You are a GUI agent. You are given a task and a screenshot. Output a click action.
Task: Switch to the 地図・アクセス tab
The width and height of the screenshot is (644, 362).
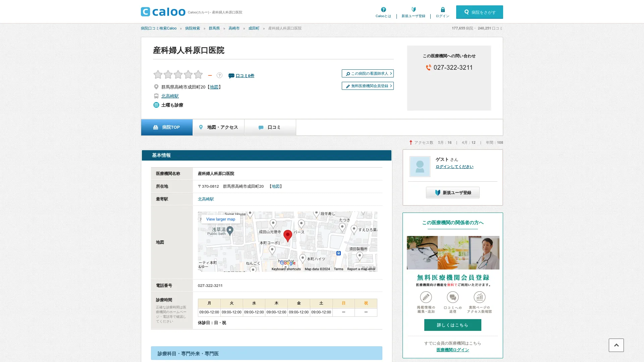coord(218,127)
